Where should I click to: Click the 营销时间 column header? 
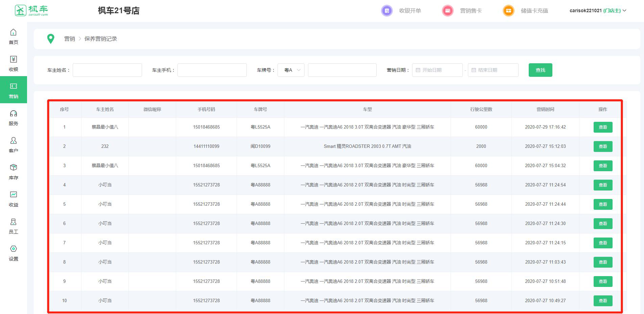click(x=545, y=109)
